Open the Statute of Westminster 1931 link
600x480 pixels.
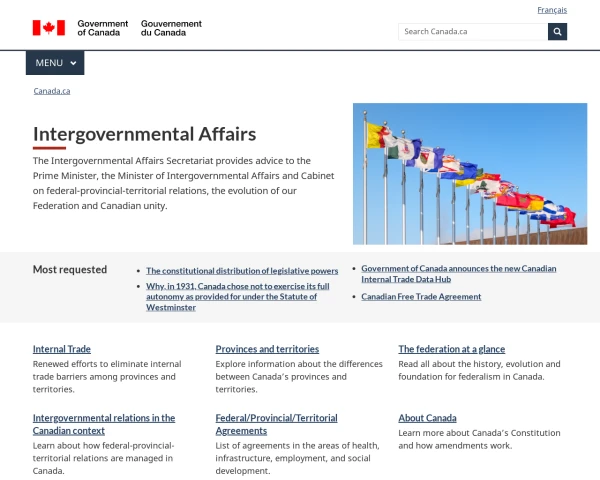(231, 296)
